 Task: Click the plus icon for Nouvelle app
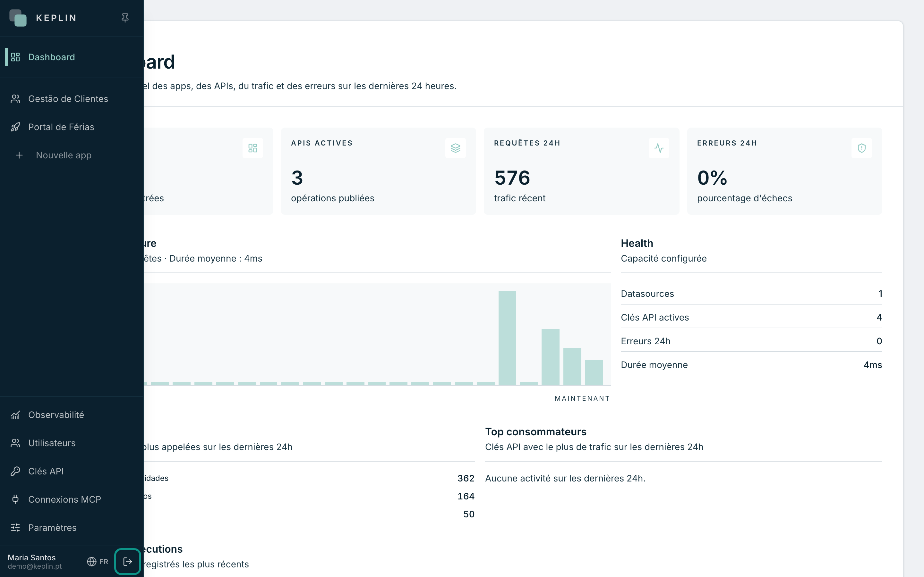(x=19, y=155)
